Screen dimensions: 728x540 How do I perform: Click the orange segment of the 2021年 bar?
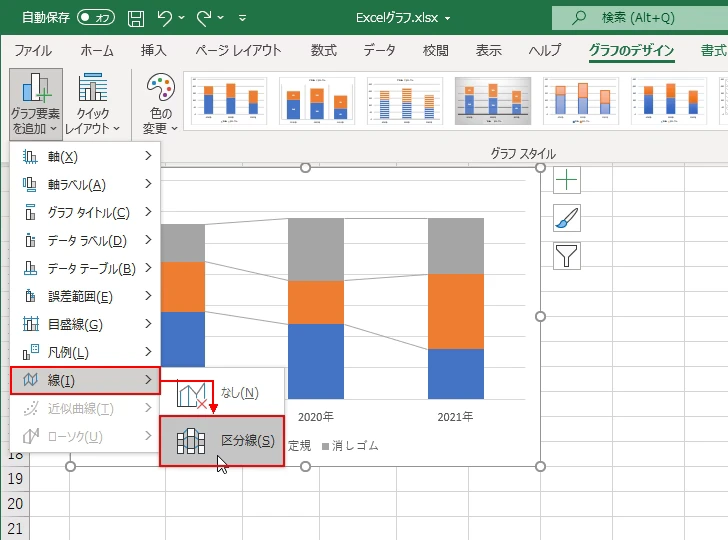click(456, 312)
